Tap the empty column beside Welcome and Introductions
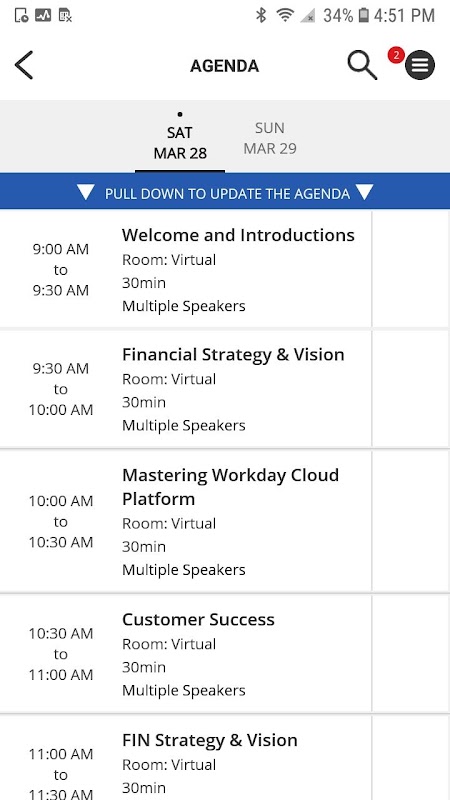450x800 pixels. coord(411,269)
